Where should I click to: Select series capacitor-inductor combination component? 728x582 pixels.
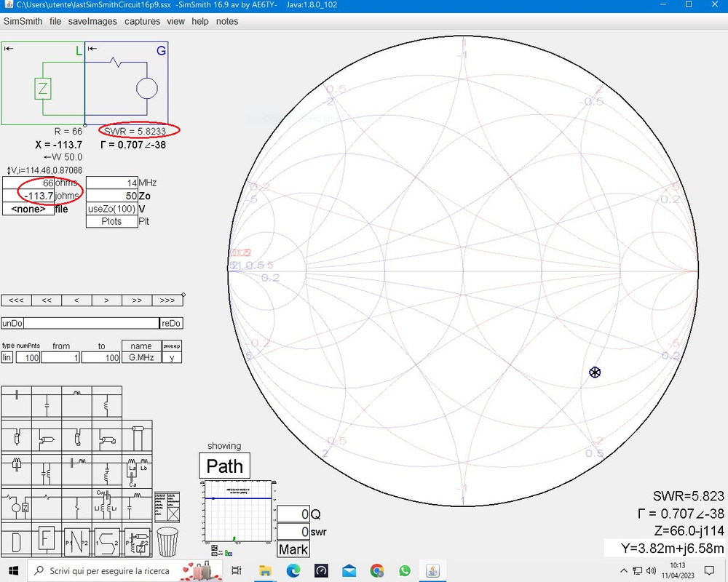[x=76, y=470]
